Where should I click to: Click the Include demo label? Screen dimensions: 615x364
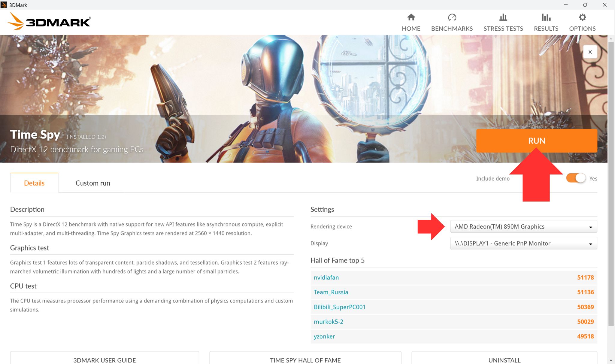pyautogui.click(x=493, y=178)
